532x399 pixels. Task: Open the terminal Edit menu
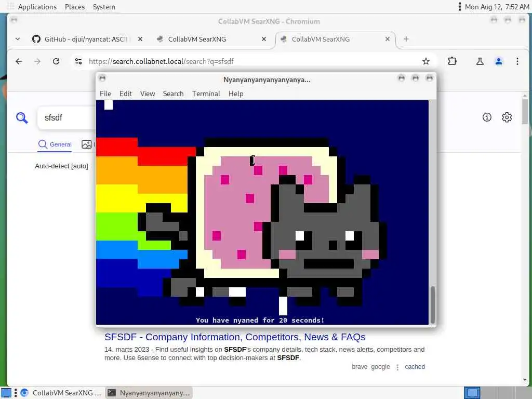coord(126,94)
